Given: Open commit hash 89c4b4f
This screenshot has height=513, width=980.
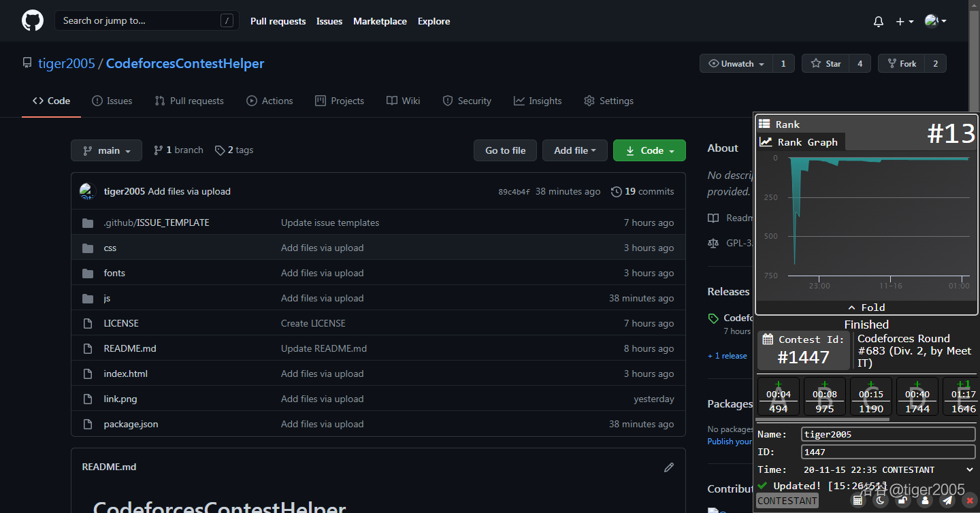Looking at the screenshot, I should [514, 192].
